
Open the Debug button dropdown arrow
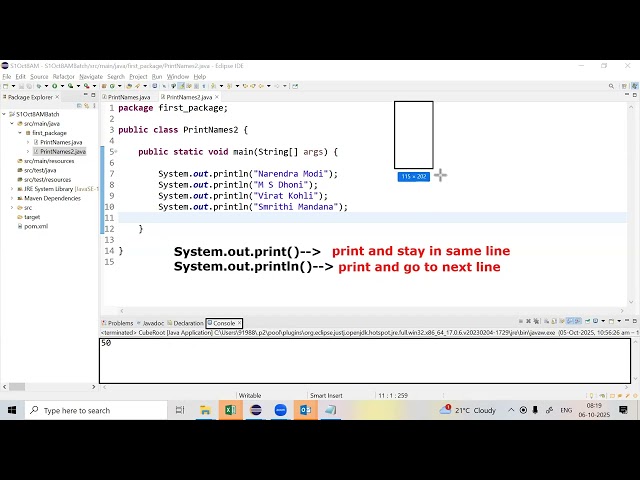point(46,86)
